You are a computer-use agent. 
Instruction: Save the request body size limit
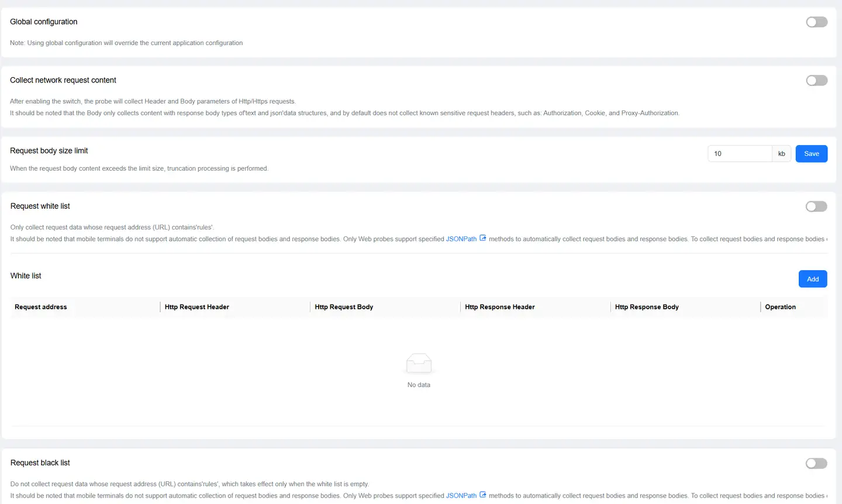(x=811, y=154)
